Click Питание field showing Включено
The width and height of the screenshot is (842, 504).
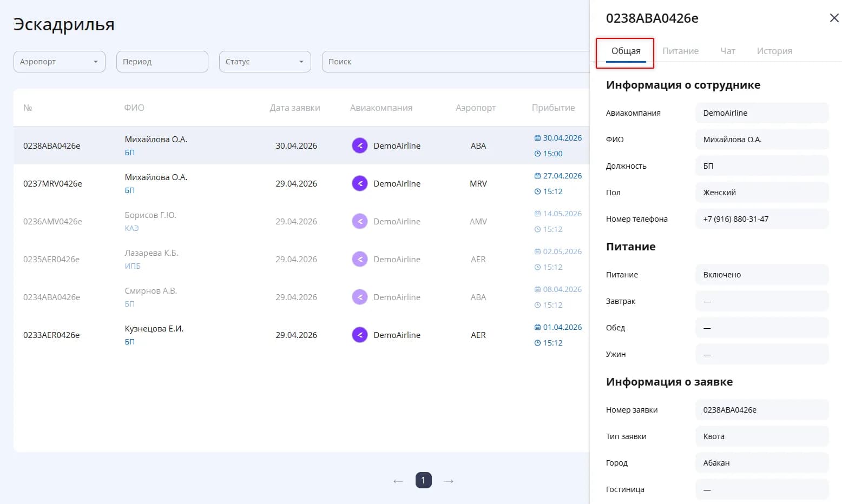pyautogui.click(x=762, y=275)
